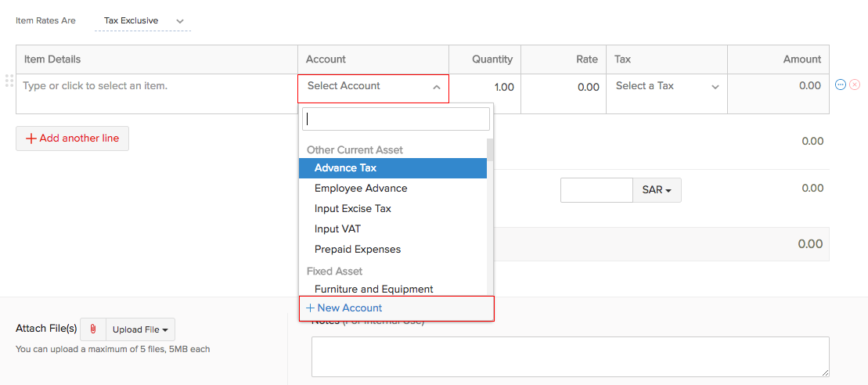Focus the account search box
The image size is (868, 385).
(397, 119)
